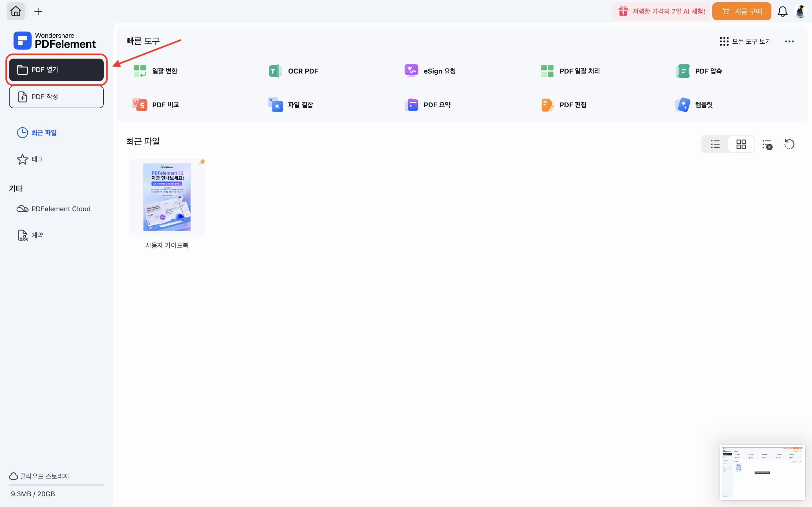Viewport: 812px width, 507px height.
Task: Open a new tab with plus icon
Action: [38, 11]
